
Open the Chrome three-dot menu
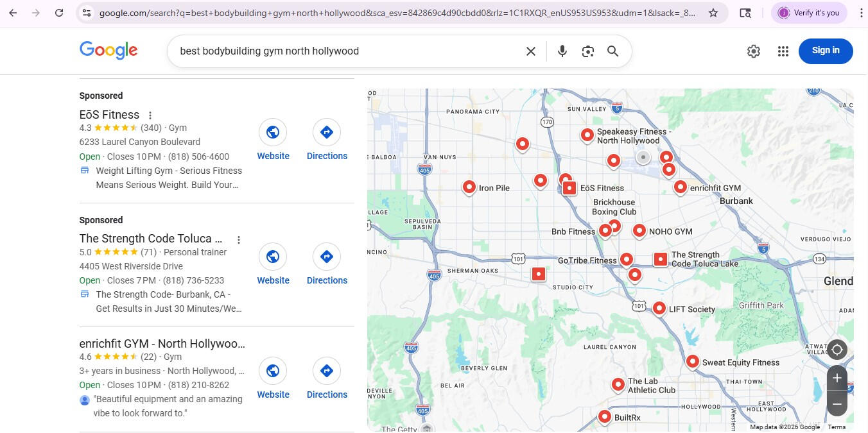tap(861, 13)
